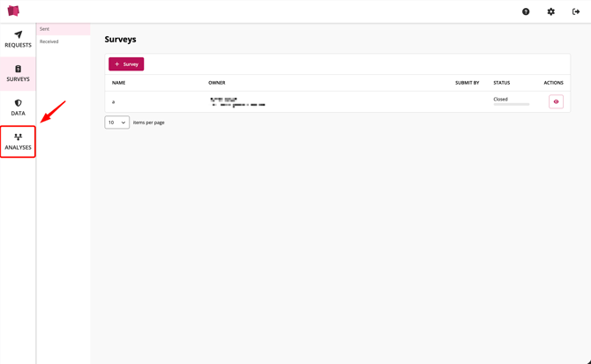Viewport: 591px width, 364px height.
Task: Open the Data section in the sidebar
Action: point(18,108)
